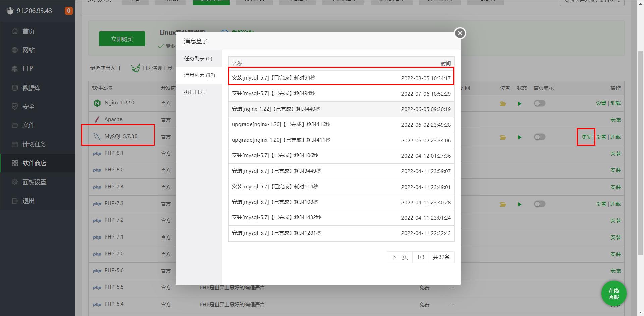Click the 退出 logout icon
Viewport: 644px width, 316px height.
(x=15, y=201)
